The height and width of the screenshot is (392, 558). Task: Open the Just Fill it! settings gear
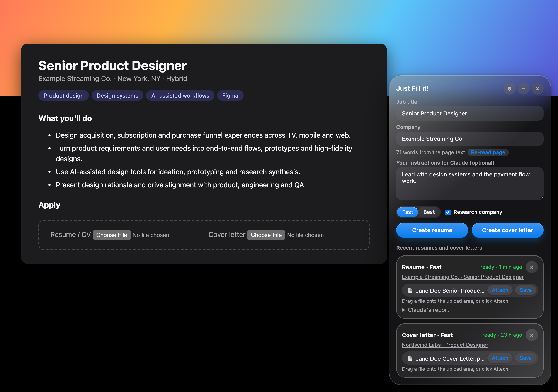click(509, 89)
